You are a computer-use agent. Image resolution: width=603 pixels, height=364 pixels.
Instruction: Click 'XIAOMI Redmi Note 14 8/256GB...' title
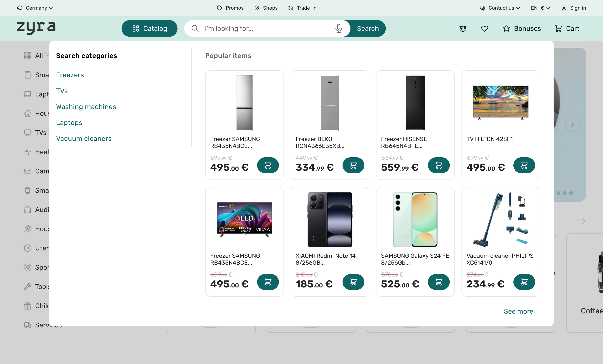click(x=326, y=259)
